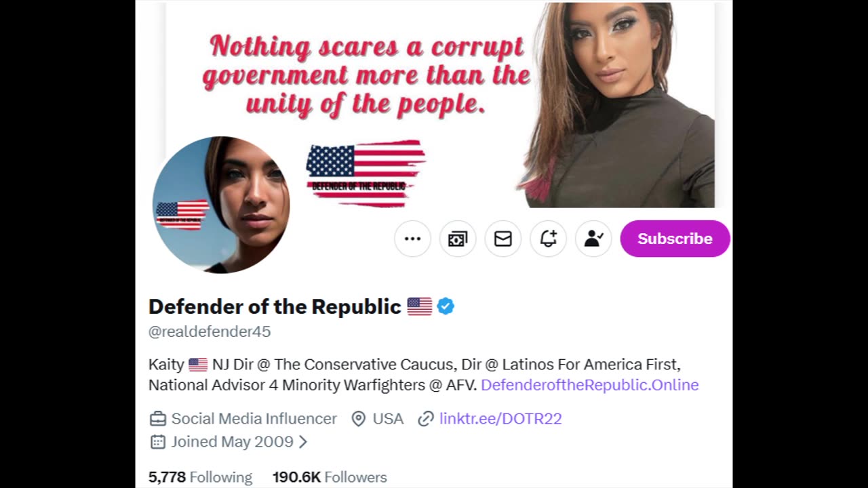Visit DefenderoftheRepublic.Online link
Screen dimensions: 868x488
(x=589, y=385)
